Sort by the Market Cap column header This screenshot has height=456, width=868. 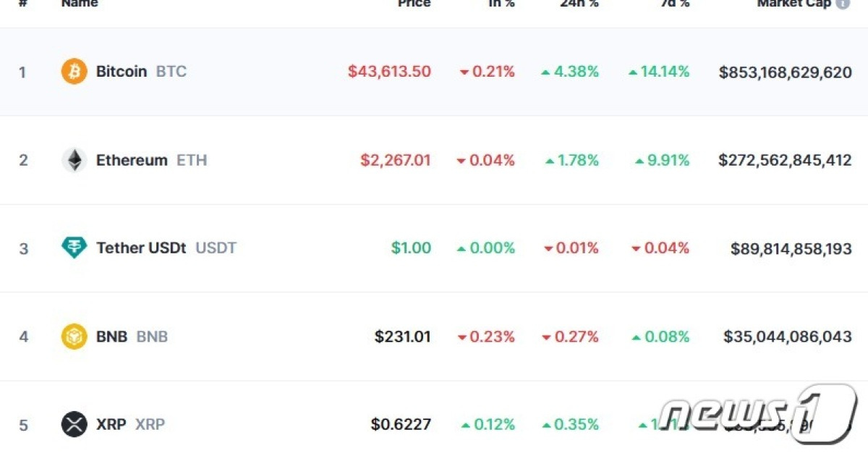coord(793,3)
